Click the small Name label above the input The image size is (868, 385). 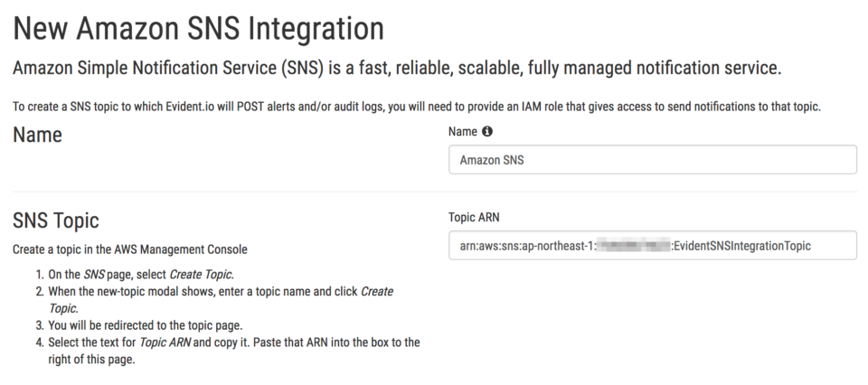coord(463,132)
